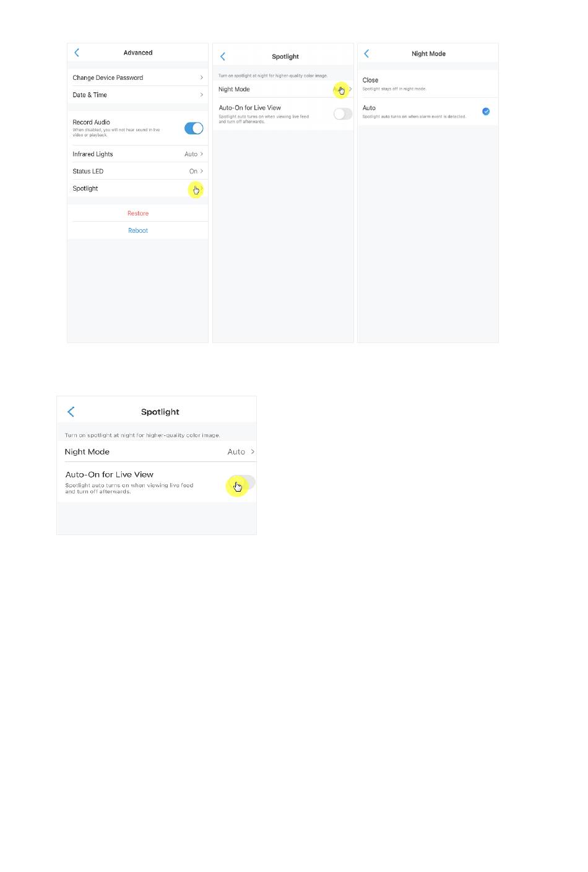Tap back arrow on large Spotlight screen

71,412
